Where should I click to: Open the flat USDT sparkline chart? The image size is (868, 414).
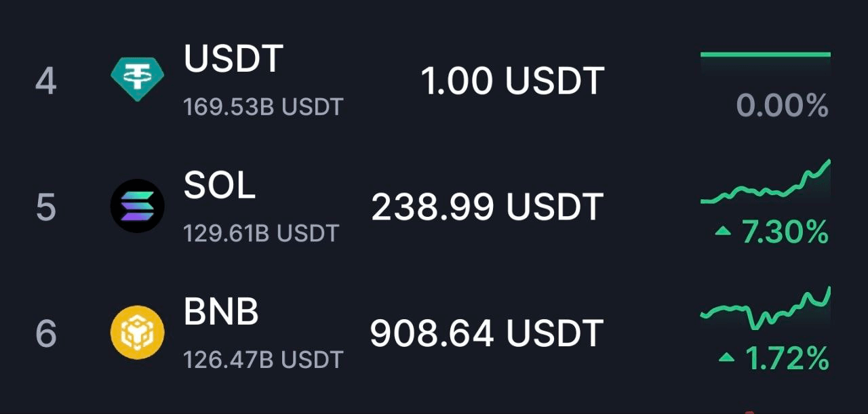tap(766, 54)
